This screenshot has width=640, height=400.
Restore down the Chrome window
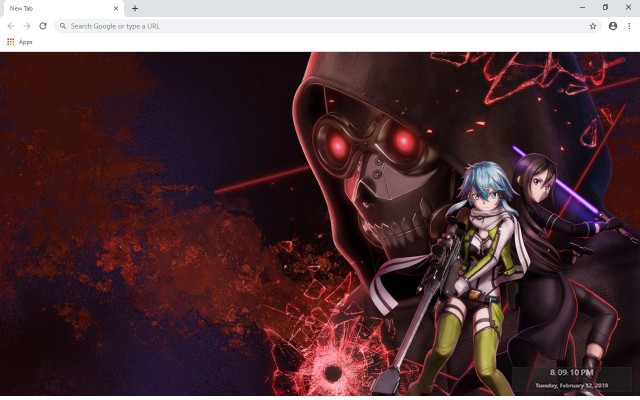click(x=605, y=7)
